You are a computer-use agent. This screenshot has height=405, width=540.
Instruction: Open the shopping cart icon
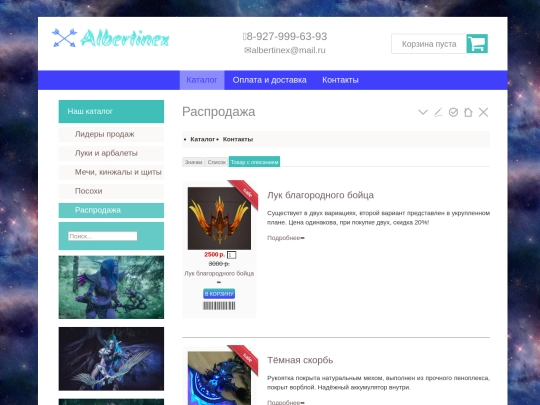pos(477,44)
